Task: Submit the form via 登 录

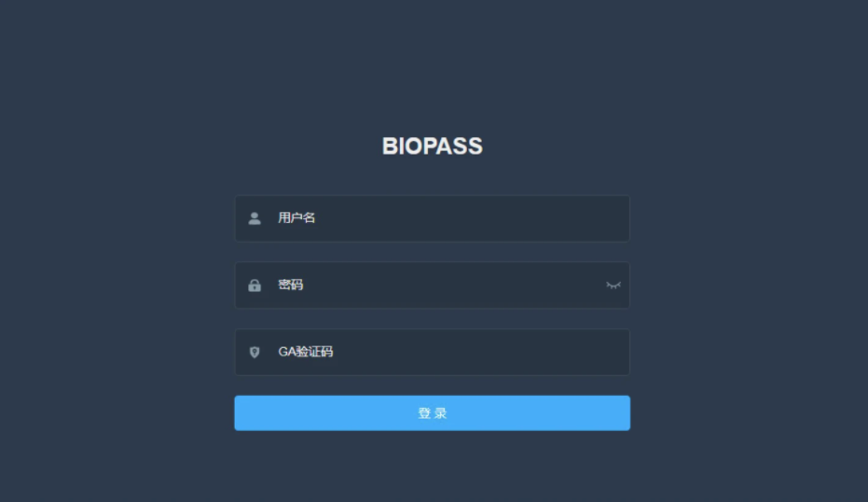Action: 432,412
